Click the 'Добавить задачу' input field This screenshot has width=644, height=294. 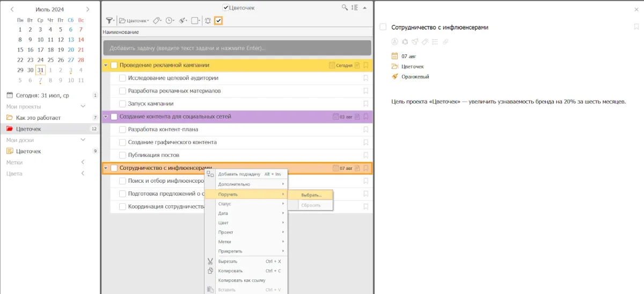coord(237,48)
